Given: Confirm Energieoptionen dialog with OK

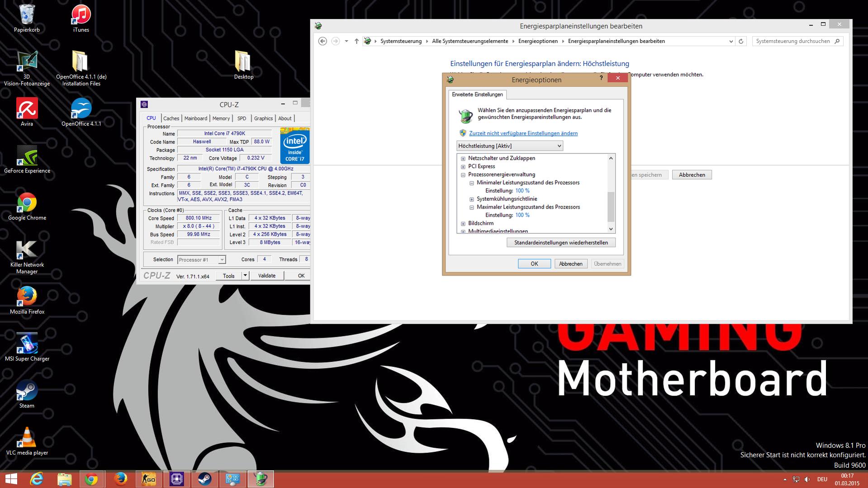Looking at the screenshot, I should [534, 264].
